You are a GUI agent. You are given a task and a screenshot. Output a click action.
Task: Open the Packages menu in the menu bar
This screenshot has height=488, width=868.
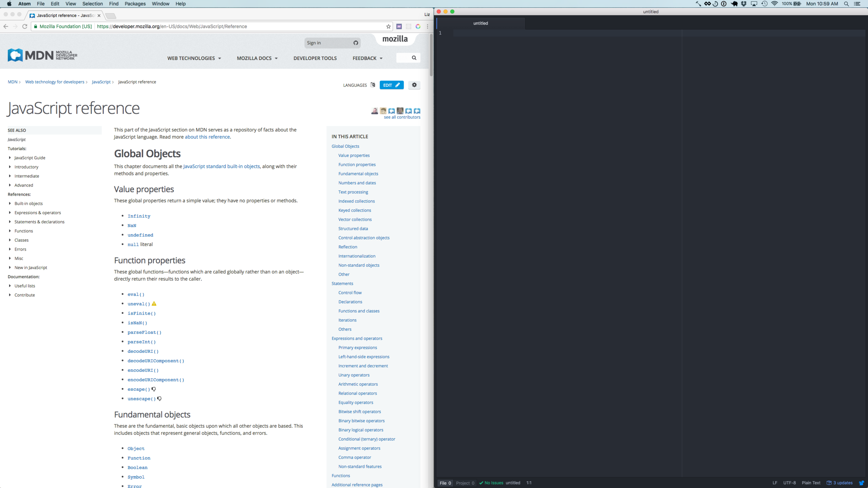click(135, 4)
